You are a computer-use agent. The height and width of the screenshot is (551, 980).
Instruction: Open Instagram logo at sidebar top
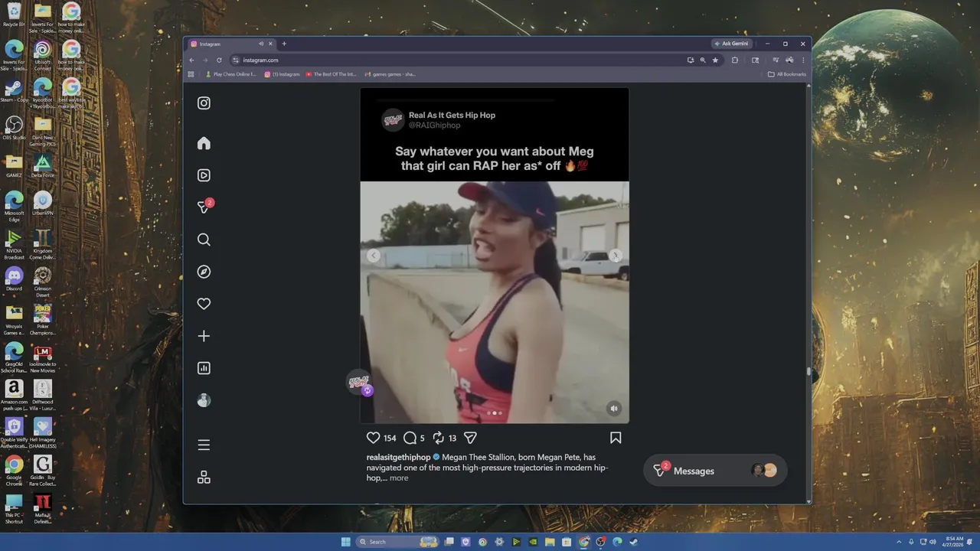(x=204, y=103)
